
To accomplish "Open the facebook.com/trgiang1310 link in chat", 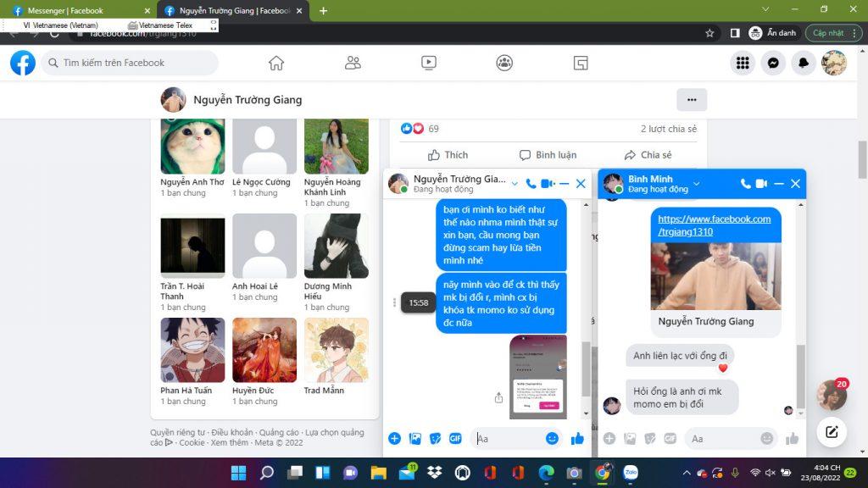I will (714, 225).
